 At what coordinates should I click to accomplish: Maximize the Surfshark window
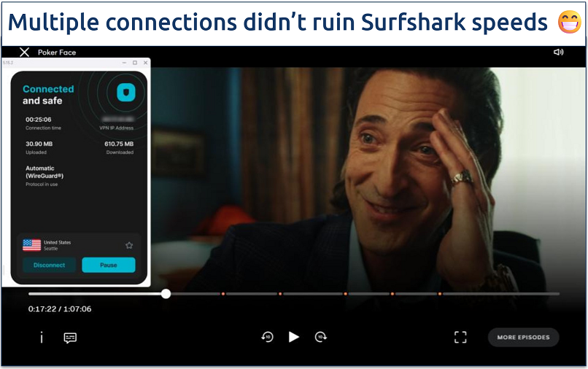click(x=135, y=63)
